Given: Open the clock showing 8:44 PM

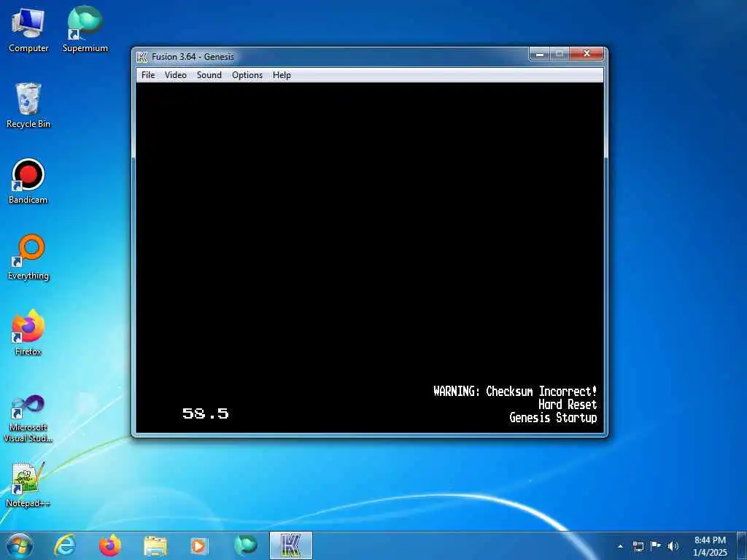Looking at the screenshot, I should point(710,546).
